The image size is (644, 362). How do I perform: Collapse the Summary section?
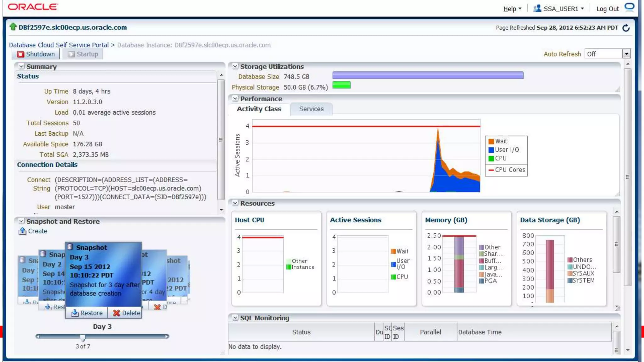coord(21,66)
